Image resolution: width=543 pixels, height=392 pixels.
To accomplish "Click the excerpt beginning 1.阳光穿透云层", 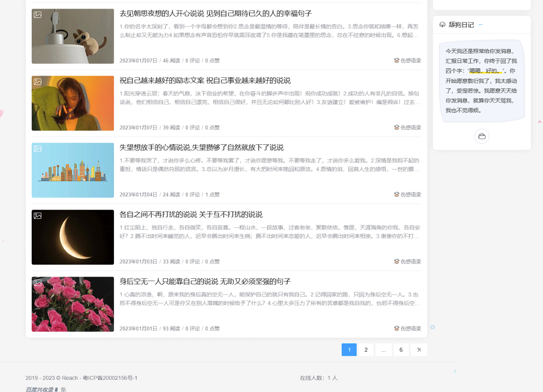I will point(270,98).
